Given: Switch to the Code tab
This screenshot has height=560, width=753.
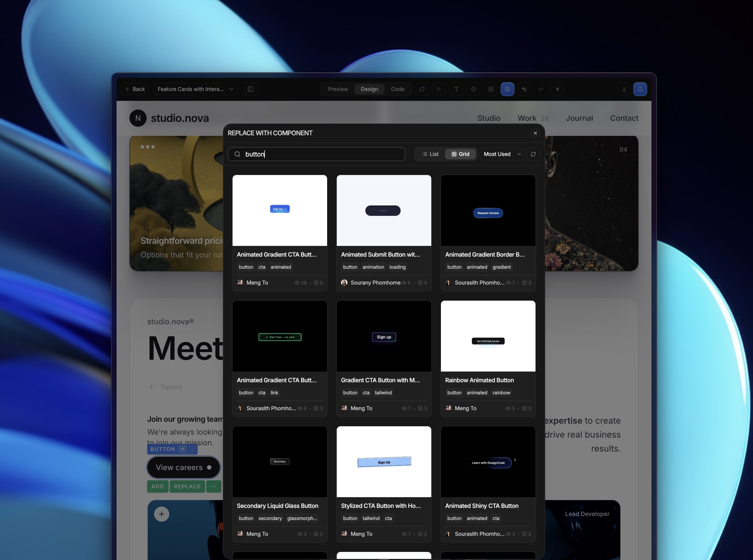Looking at the screenshot, I should [x=397, y=89].
